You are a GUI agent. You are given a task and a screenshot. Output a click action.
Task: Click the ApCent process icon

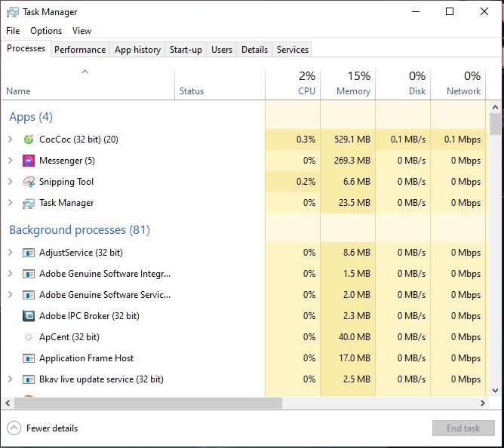point(29,337)
